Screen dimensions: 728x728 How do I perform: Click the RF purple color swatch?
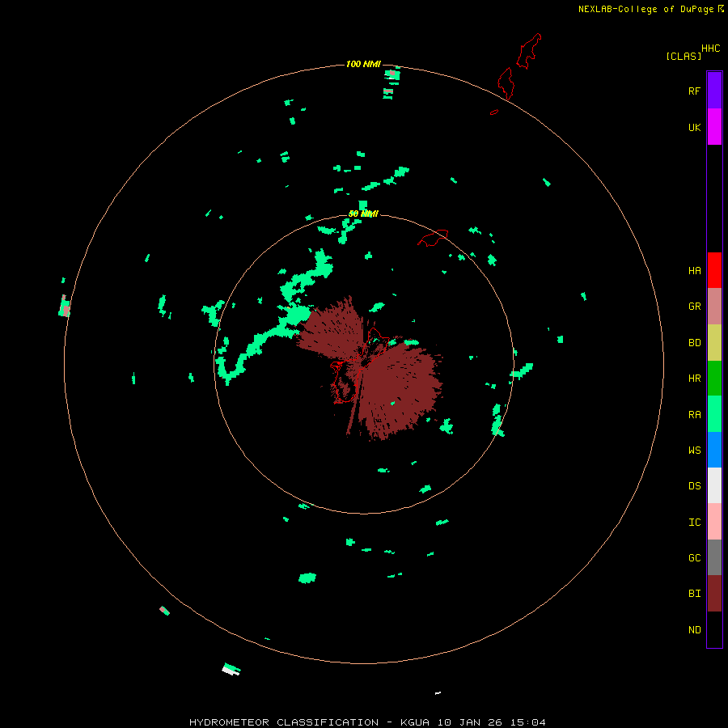714,91
